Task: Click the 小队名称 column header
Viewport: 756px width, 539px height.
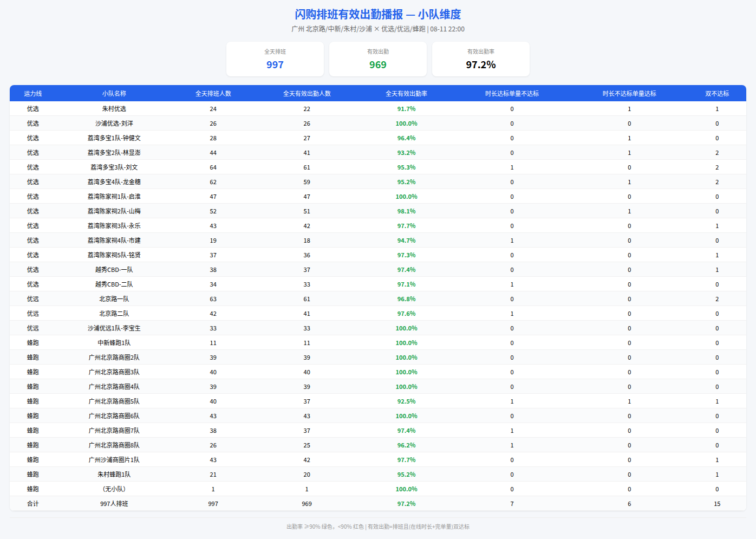Action: (114, 94)
